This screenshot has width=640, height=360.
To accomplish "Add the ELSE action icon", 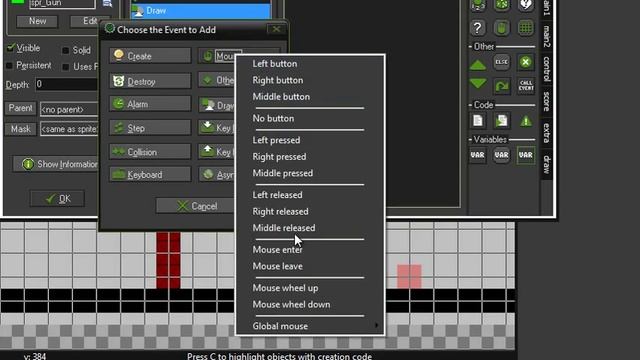I will pyautogui.click(x=502, y=62).
